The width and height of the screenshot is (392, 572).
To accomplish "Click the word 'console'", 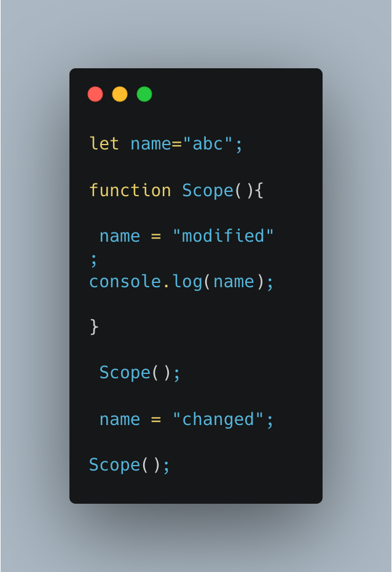I will click(x=125, y=282).
